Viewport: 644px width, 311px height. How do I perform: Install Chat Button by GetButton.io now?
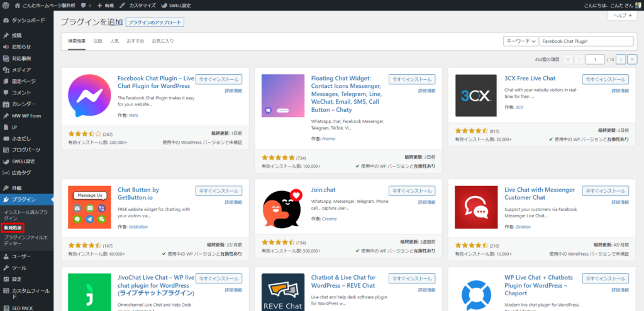point(219,191)
